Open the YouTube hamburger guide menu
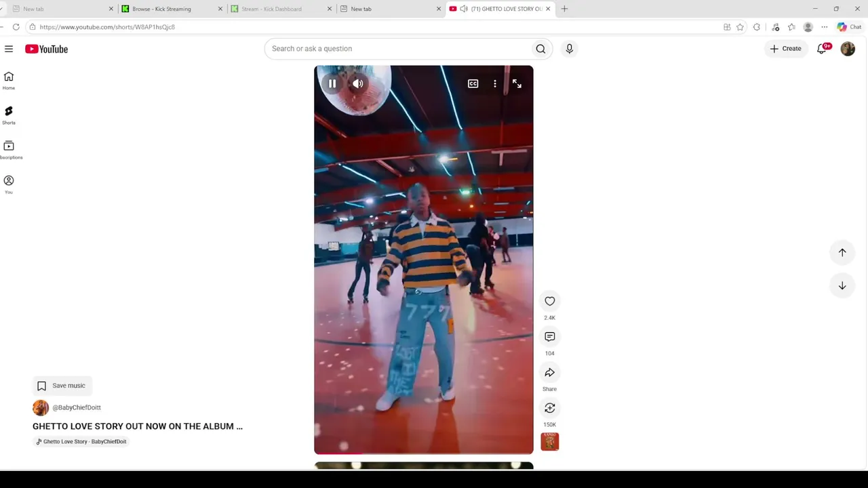This screenshot has height=488, width=868. click(x=9, y=49)
